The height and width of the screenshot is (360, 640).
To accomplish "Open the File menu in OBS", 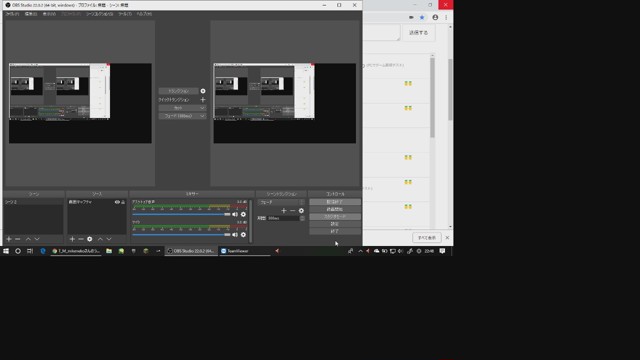I will [x=12, y=14].
